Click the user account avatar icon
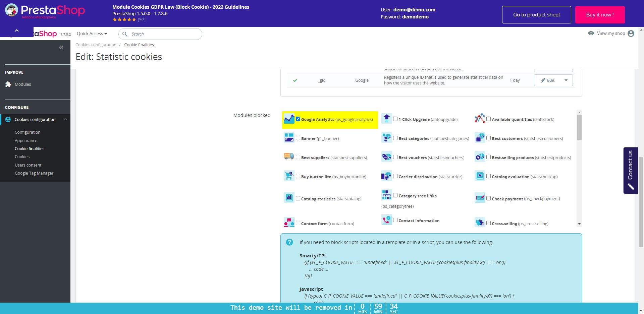 tap(631, 34)
